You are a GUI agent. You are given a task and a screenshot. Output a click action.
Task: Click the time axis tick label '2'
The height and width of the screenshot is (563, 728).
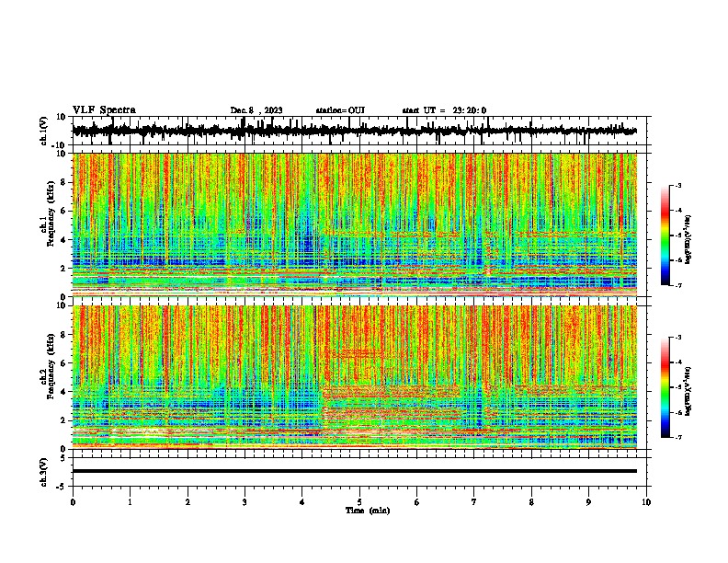pos(188,502)
